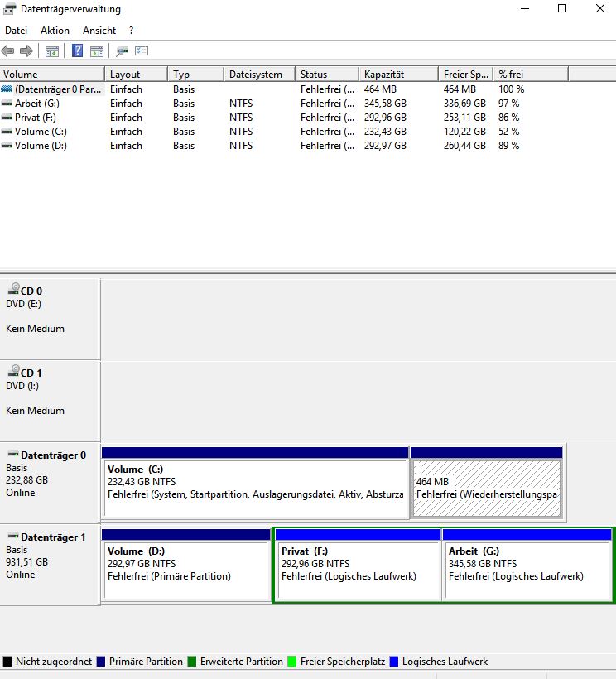
Task: Click the Freier Speicherplatz legend swatch
Action: [x=291, y=662]
